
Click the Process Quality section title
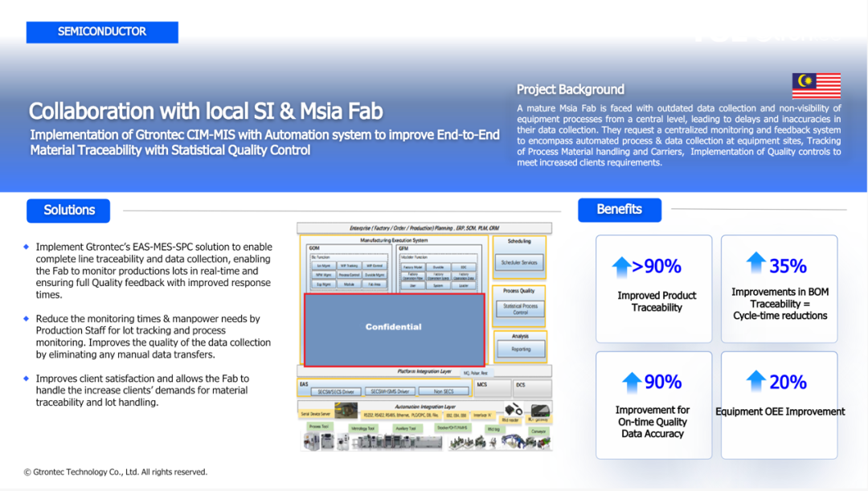(x=518, y=291)
